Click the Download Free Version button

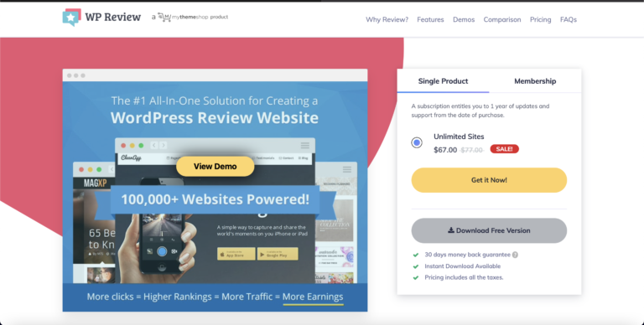tap(489, 230)
